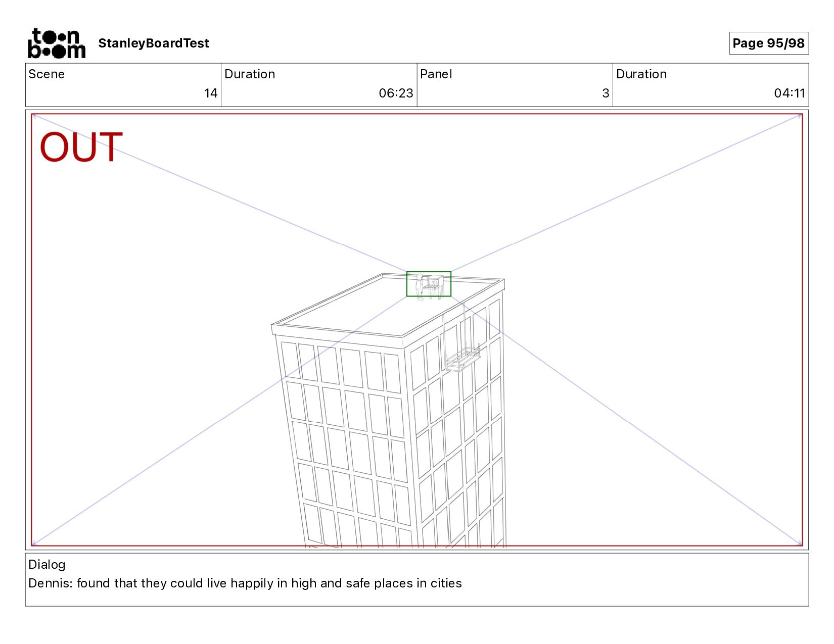Click scene number 14
Viewport: 834px width, 644px height.
(211, 93)
